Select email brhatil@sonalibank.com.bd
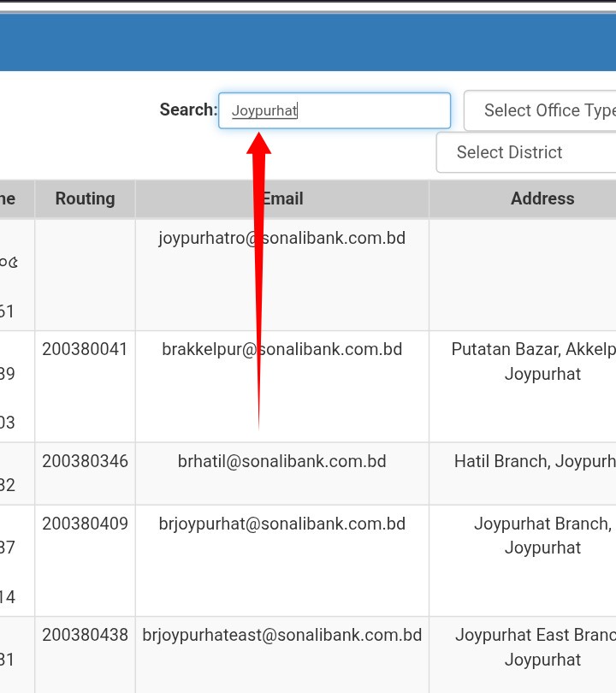The image size is (616, 693). pyautogui.click(x=282, y=461)
